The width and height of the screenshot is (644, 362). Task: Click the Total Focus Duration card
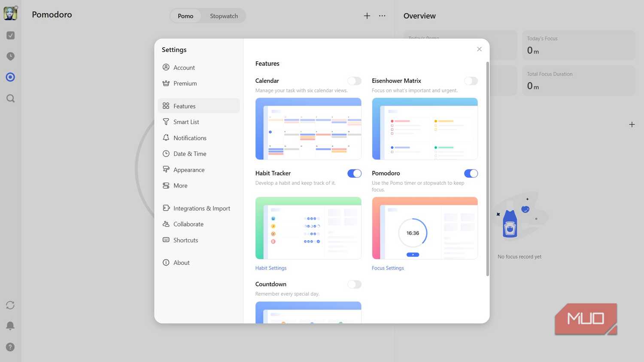pos(578,81)
